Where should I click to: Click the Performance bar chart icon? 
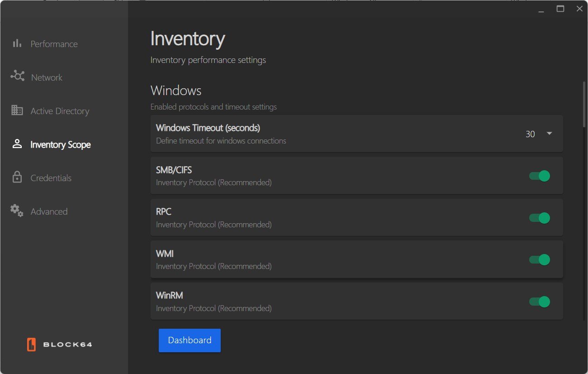17,43
